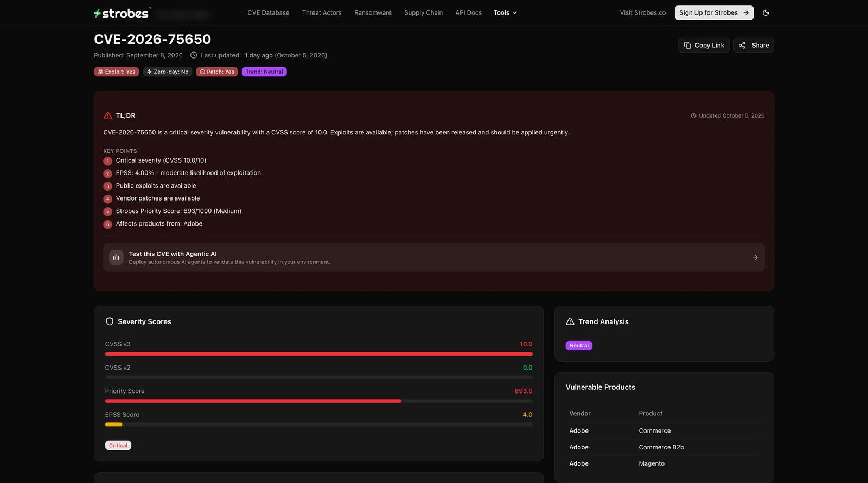Open CVE Database page
The image size is (868, 483).
point(269,12)
